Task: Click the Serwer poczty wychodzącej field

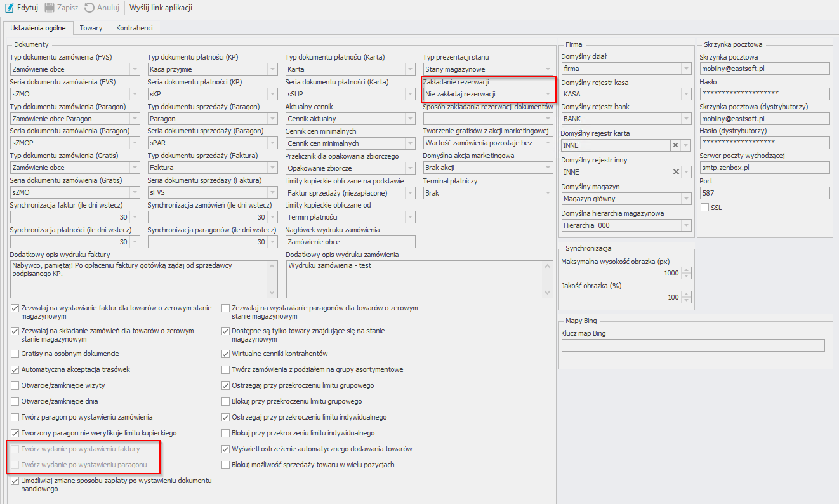Action: [764, 168]
